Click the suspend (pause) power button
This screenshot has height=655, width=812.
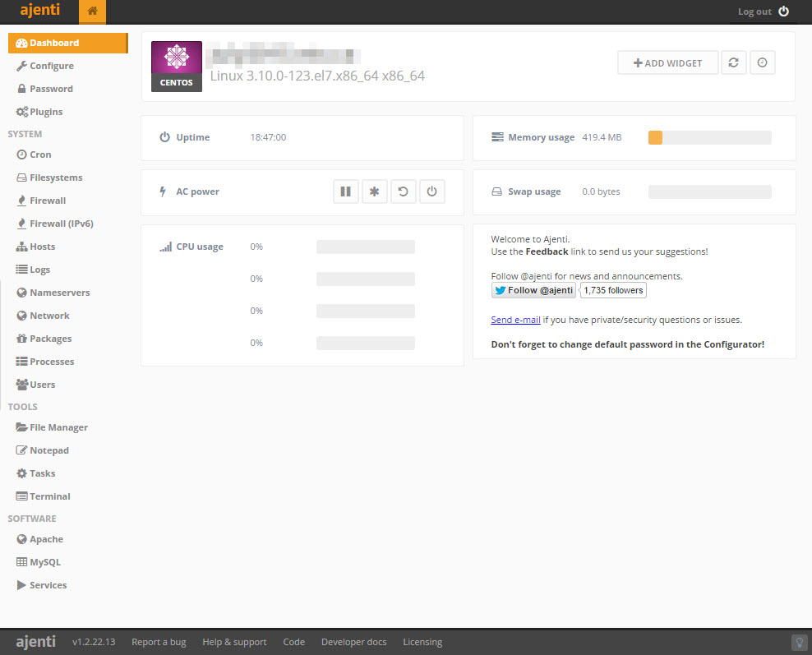[x=345, y=191]
